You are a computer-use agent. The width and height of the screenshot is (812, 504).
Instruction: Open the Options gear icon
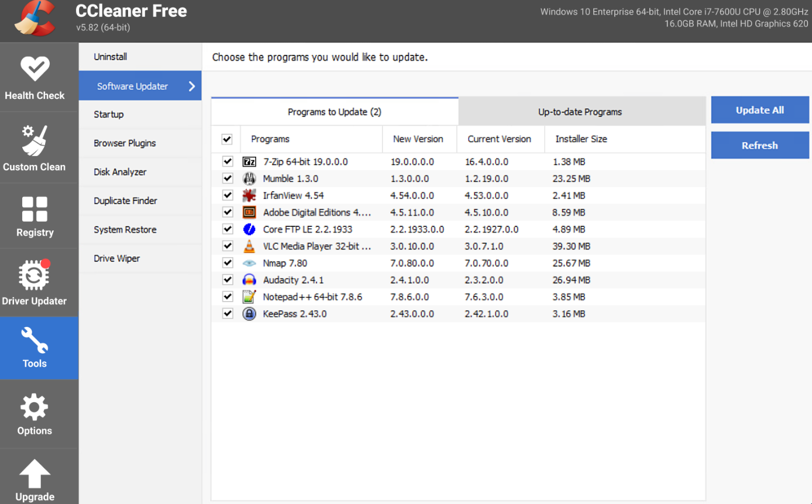point(35,408)
